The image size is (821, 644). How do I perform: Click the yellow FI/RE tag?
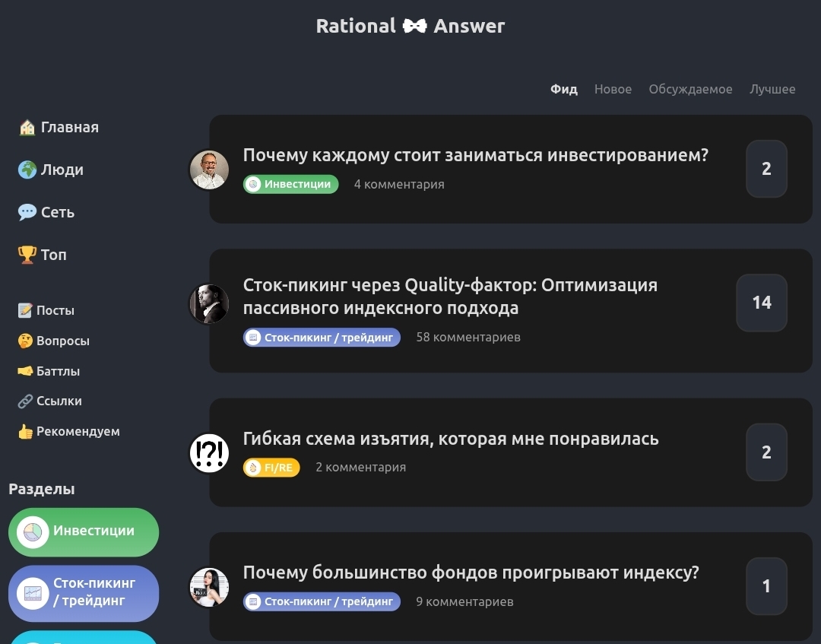271,468
